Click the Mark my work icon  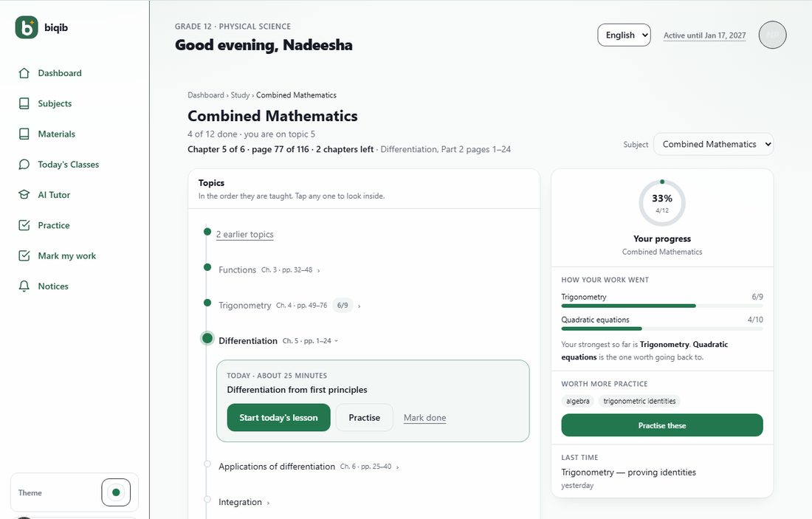pos(24,256)
